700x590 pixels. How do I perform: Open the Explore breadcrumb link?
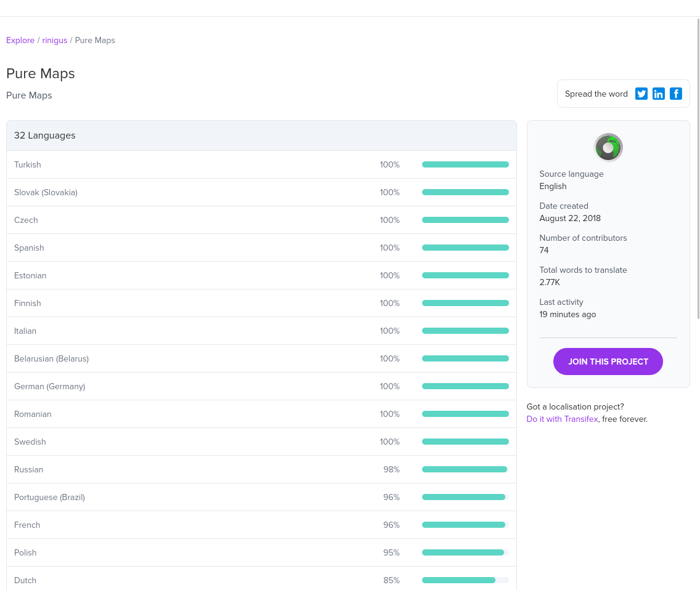click(20, 40)
